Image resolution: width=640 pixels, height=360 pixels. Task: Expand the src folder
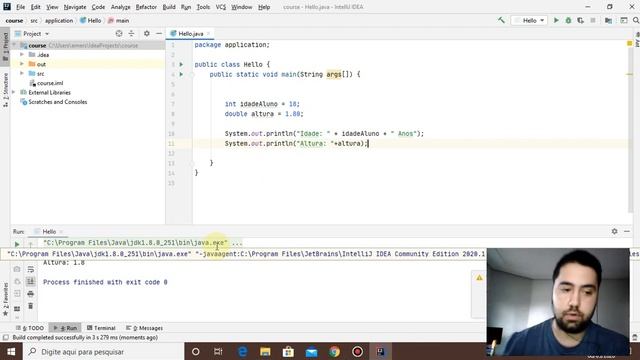pos(22,73)
